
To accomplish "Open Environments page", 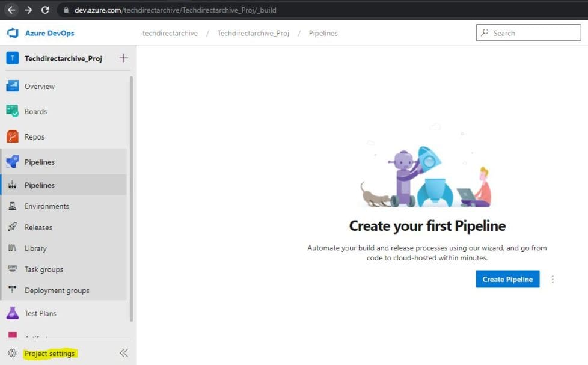I will point(47,206).
